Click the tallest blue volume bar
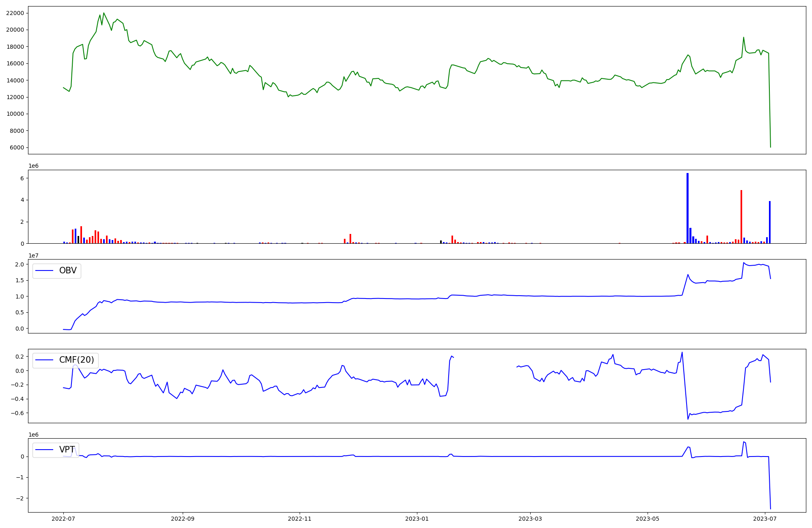 point(687,208)
